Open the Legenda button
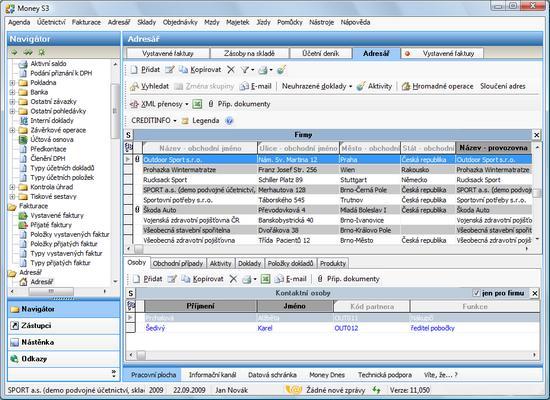 (200, 121)
